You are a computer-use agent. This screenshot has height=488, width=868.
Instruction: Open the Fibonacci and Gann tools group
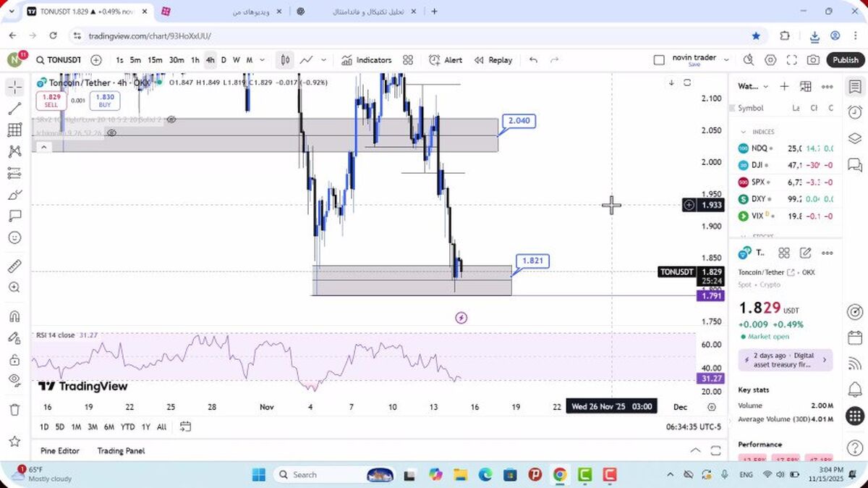pyautogui.click(x=14, y=130)
